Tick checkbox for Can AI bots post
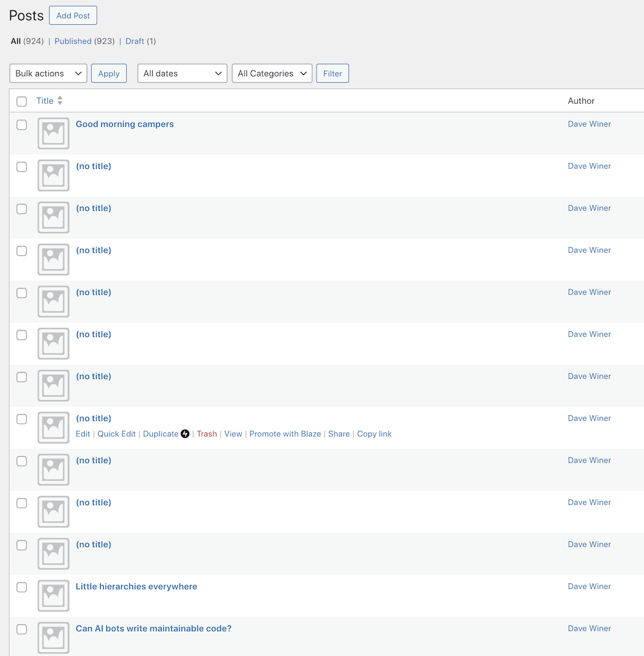The height and width of the screenshot is (656, 644). click(22, 629)
